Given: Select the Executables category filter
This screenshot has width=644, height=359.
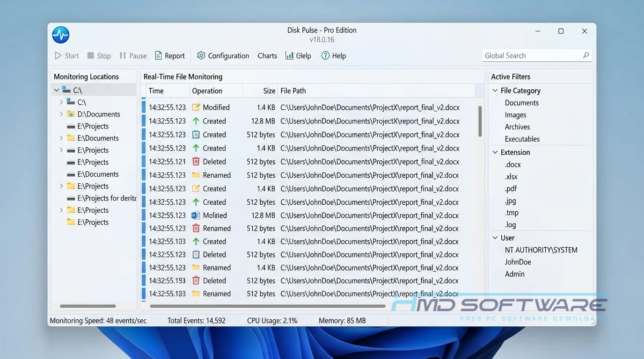Looking at the screenshot, I should point(522,139).
